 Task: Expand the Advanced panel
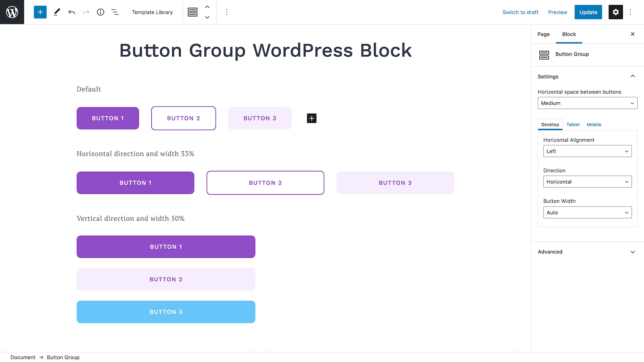point(587,252)
